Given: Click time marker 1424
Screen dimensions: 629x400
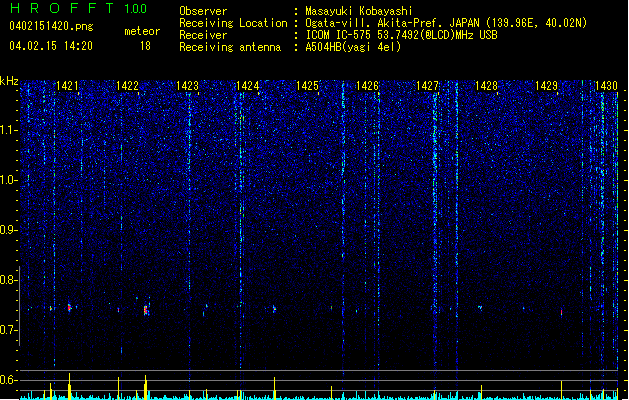Looking at the screenshot, I should (x=248, y=86).
